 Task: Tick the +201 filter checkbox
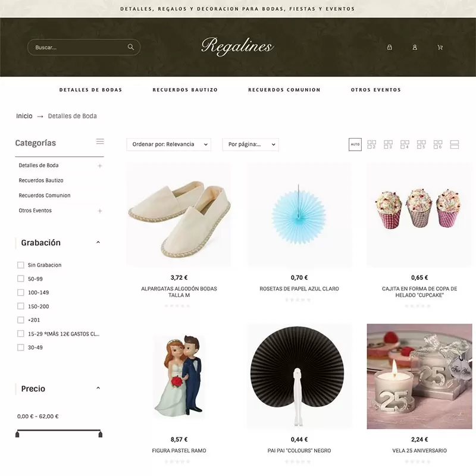click(21, 320)
